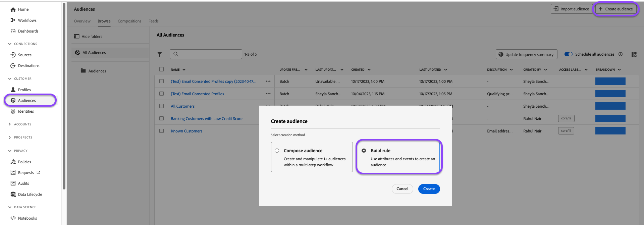Click the audience search field

(206, 54)
